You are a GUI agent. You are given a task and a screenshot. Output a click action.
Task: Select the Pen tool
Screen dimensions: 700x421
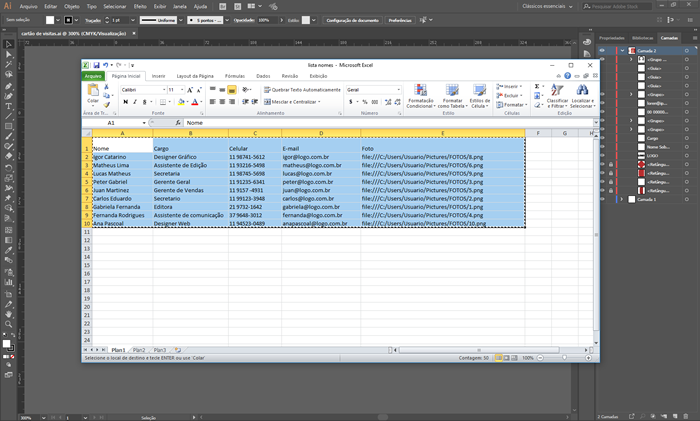click(x=8, y=86)
